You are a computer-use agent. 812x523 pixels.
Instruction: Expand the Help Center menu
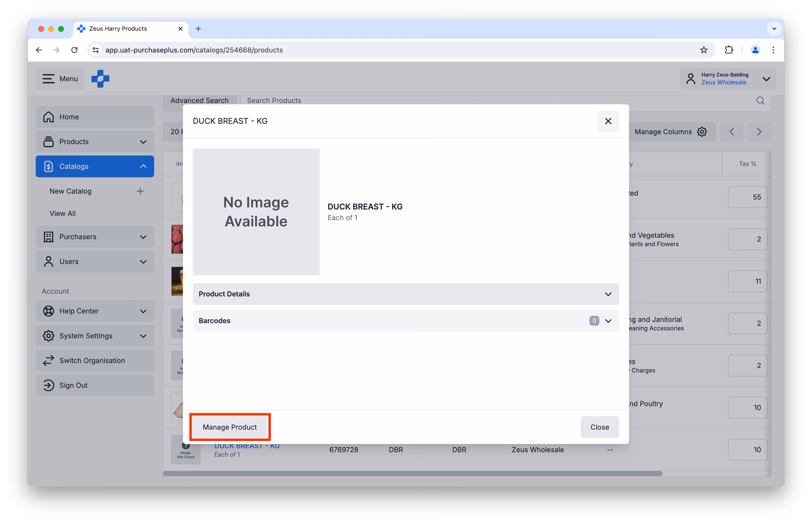point(95,311)
